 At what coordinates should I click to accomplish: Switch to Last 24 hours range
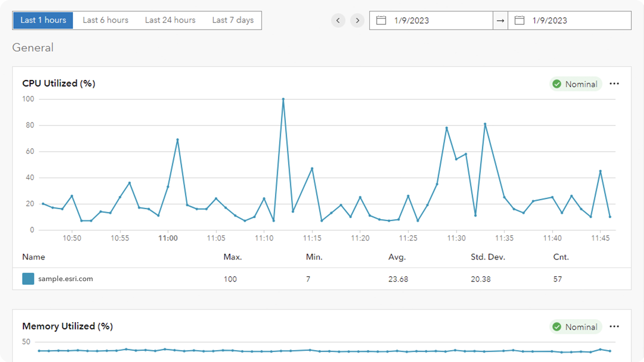coord(170,20)
